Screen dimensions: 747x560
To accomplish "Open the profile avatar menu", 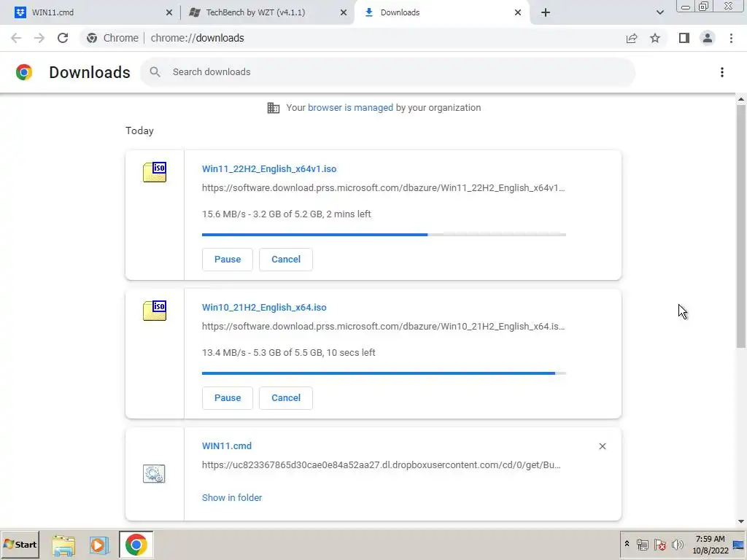I will click(708, 38).
